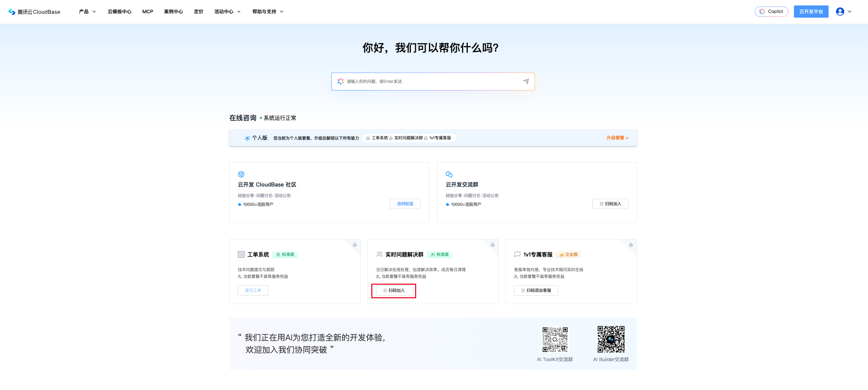868x390 pixels.
Task: Click the CloudBase 社区 card icon
Action: [241, 174]
